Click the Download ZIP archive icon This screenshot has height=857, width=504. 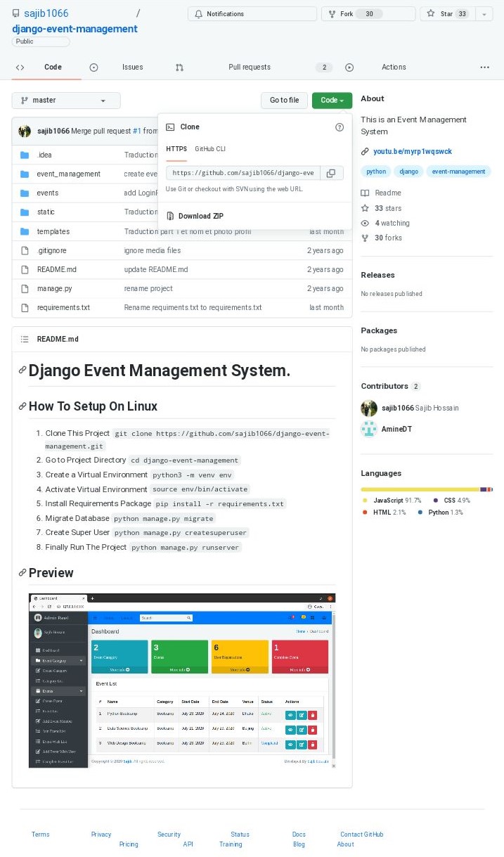coord(169,216)
